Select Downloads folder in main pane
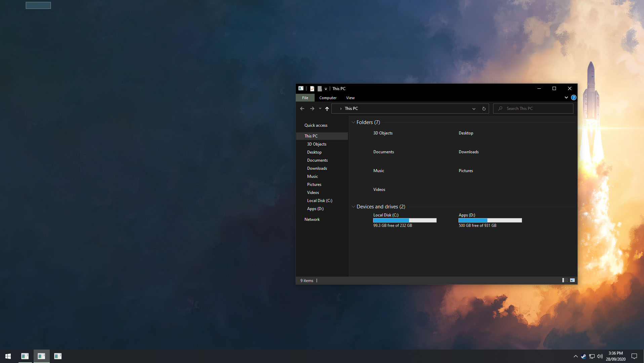 pyautogui.click(x=469, y=152)
